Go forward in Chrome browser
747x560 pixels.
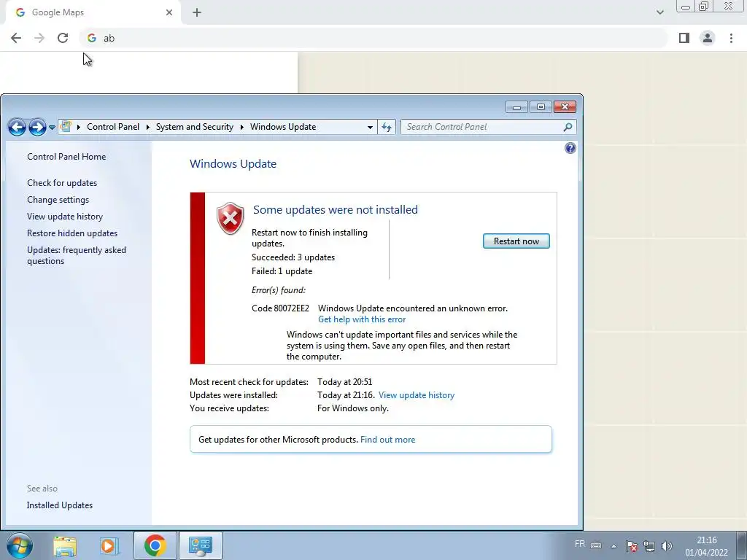39,38
